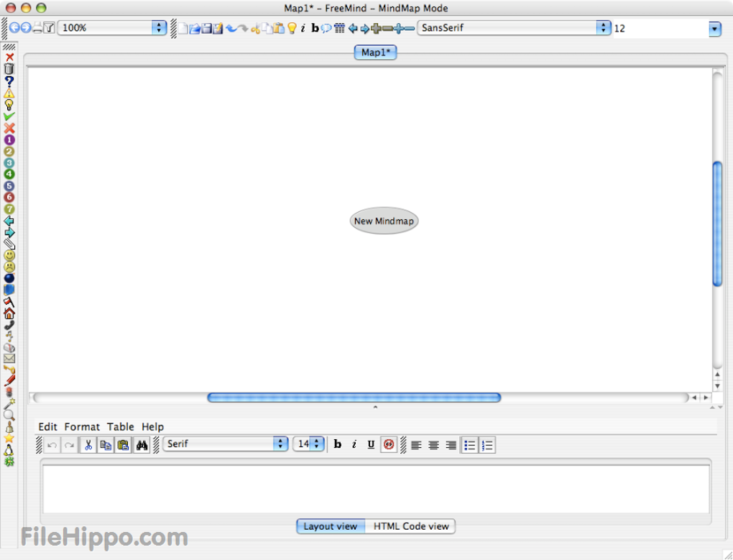
Task: Align note text to the left
Action: point(416,445)
